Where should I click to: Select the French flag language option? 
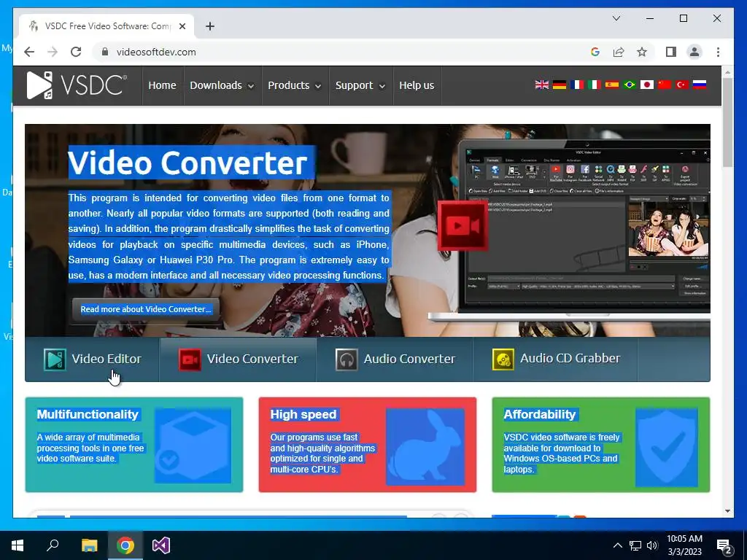[x=577, y=85]
